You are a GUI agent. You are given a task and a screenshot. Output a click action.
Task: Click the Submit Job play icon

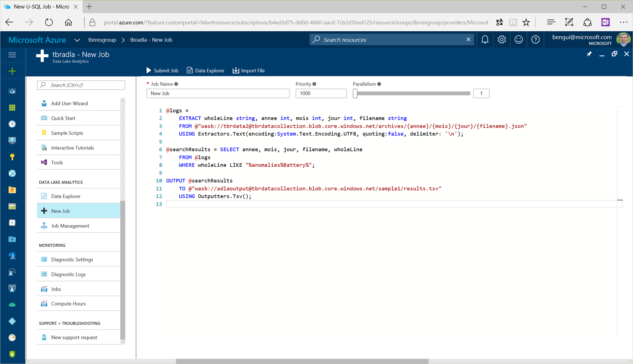click(149, 70)
